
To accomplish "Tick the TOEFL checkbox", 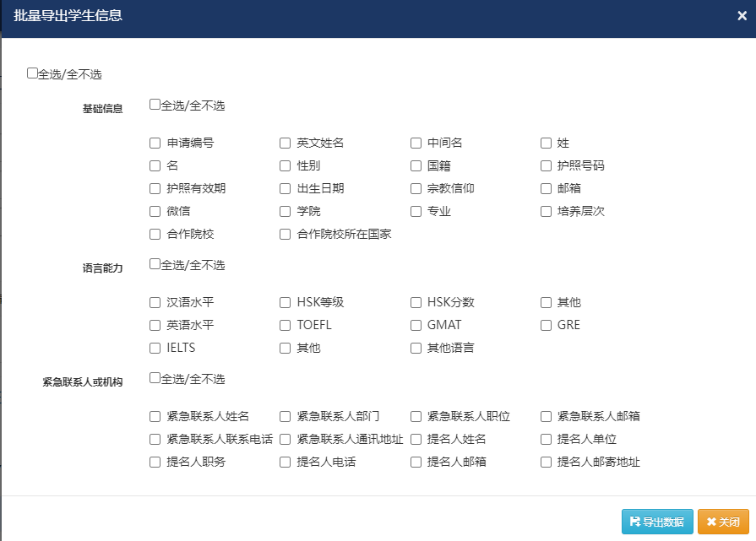I will tap(286, 326).
